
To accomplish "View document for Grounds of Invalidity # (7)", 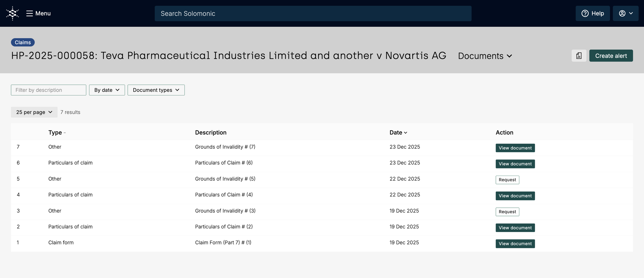I will pyautogui.click(x=515, y=148).
